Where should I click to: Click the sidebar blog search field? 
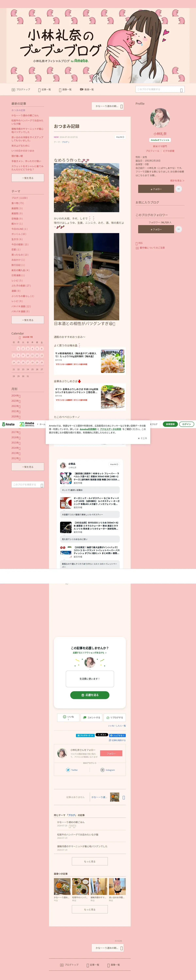coord(28,485)
